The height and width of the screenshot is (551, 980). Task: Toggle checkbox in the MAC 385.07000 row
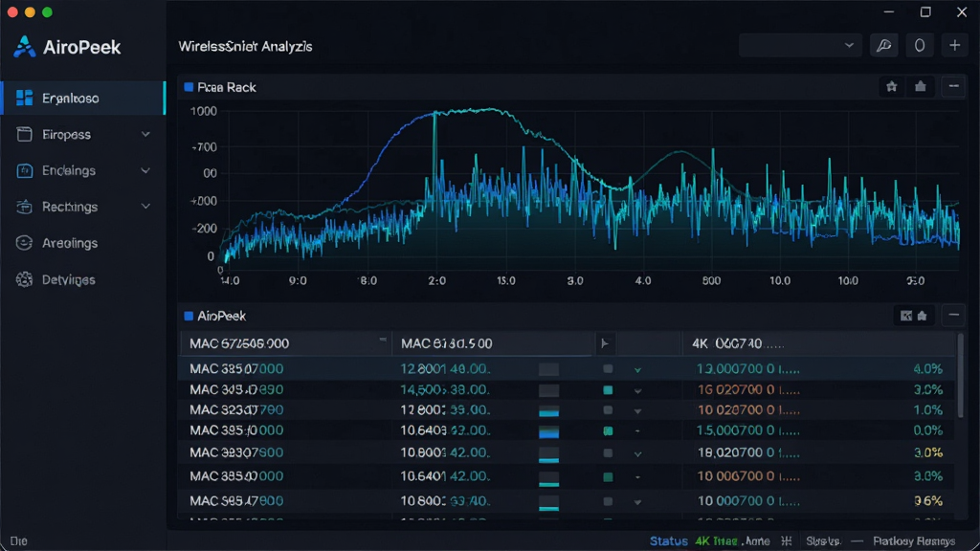pyautogui.click(x=608, y=369)
